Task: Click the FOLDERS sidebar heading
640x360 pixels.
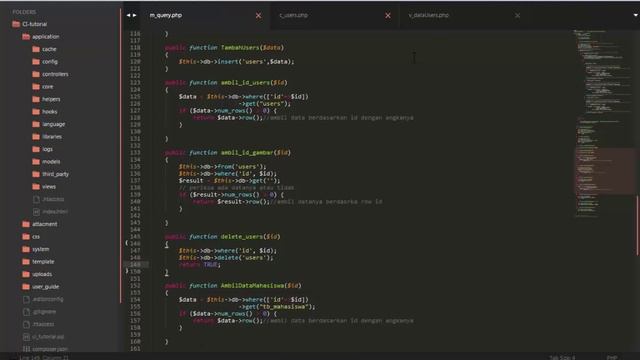Action: (x=24, y=12)
